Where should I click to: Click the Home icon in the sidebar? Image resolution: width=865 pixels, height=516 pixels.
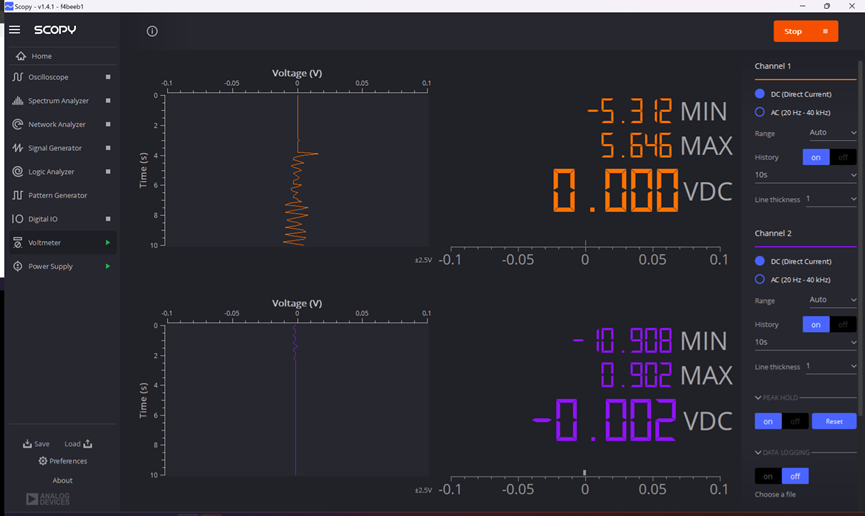[x=21, y=56]
